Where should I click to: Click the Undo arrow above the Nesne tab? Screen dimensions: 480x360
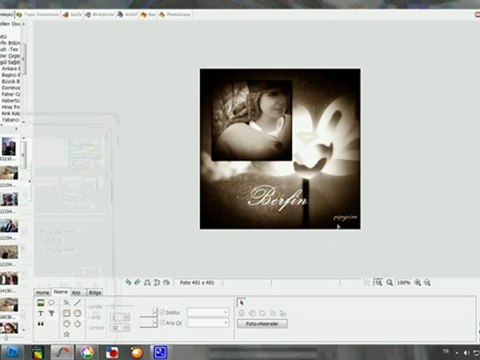point(128,282)
